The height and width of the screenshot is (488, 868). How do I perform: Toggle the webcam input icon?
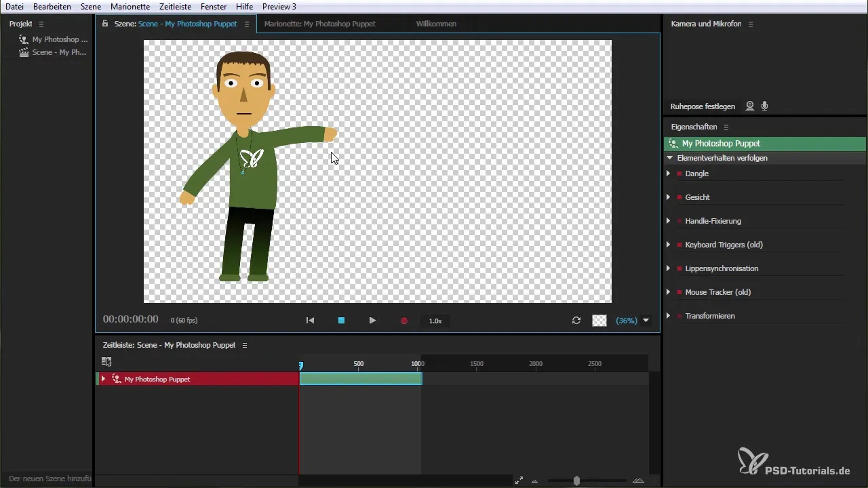pos(750,106)
